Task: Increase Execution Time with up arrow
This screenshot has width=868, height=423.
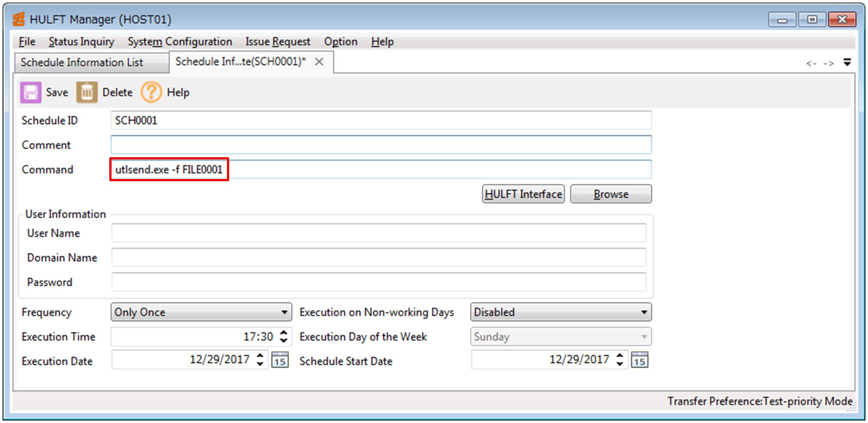Action: (284, 333)
